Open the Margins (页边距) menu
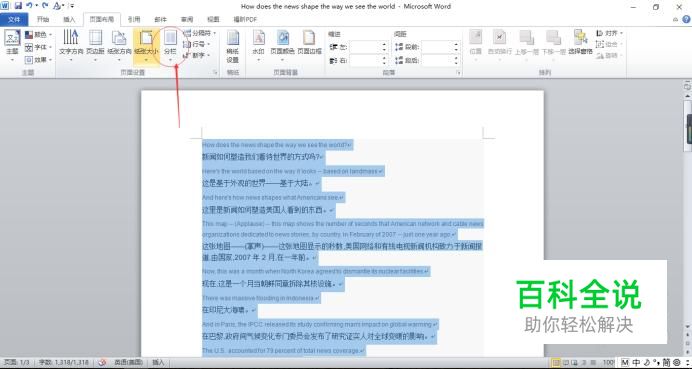Screen dimensions: 692x369 95,46
